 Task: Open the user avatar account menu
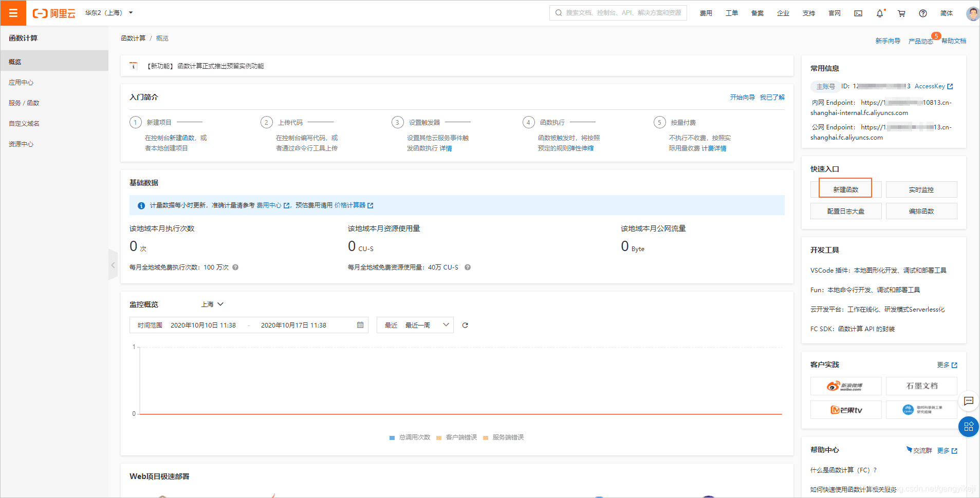point(972,13)
